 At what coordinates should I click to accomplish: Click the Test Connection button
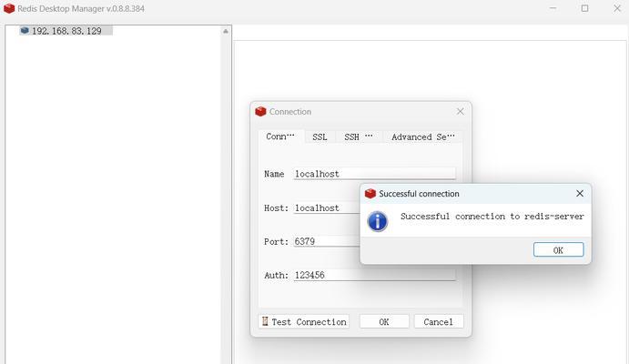(304, 321)
